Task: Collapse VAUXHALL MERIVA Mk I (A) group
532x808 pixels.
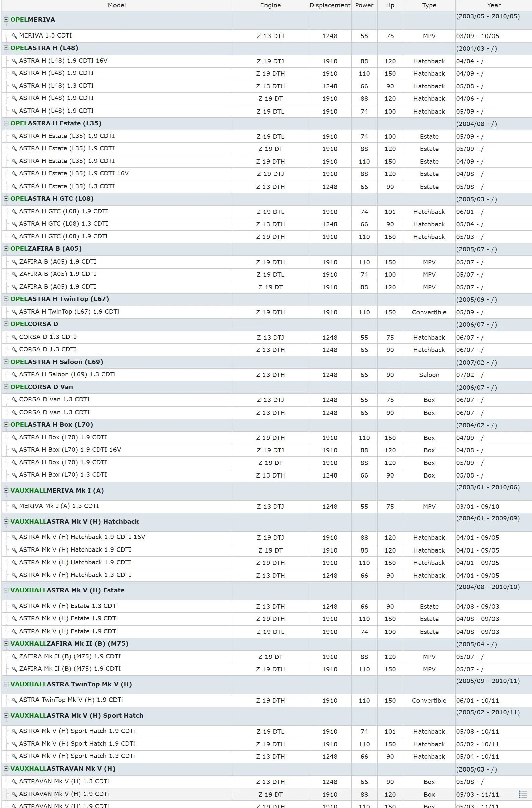Action: [x=6, y=491]
